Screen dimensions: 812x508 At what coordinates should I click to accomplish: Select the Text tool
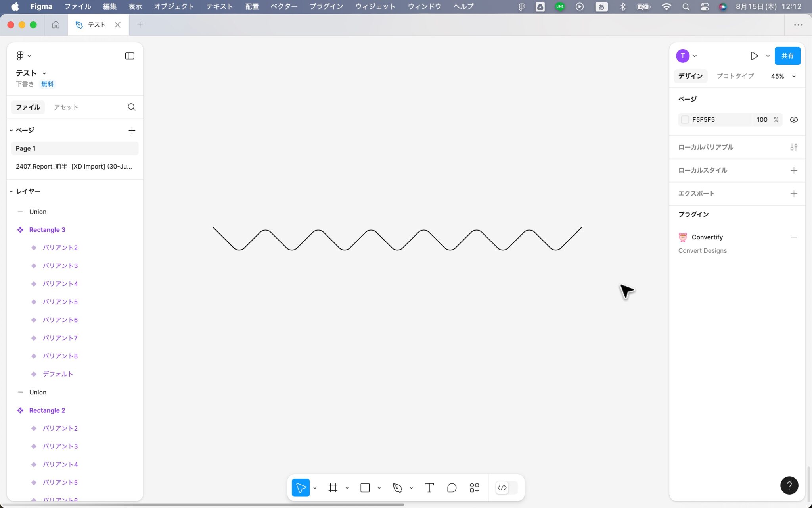[x=429, y=487]
